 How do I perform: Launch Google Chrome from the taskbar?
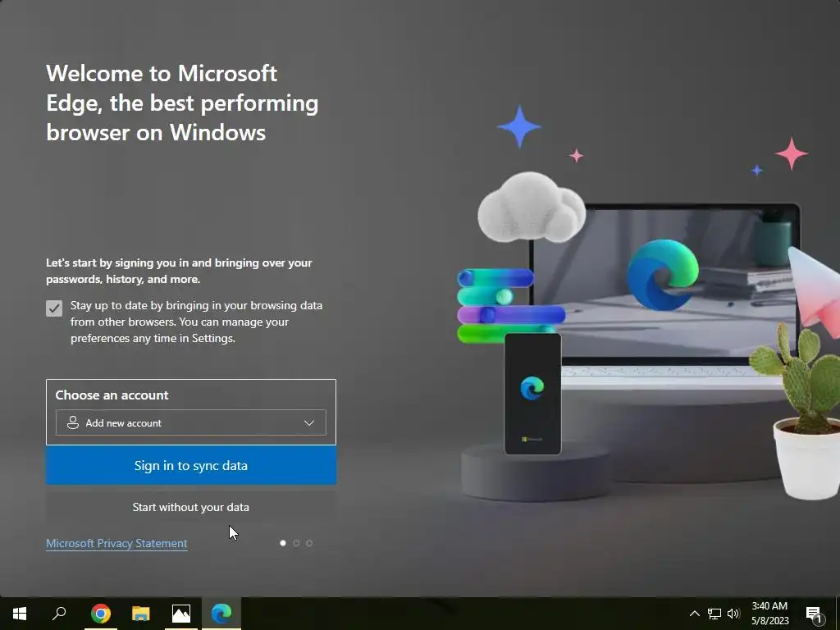point(101,614)
